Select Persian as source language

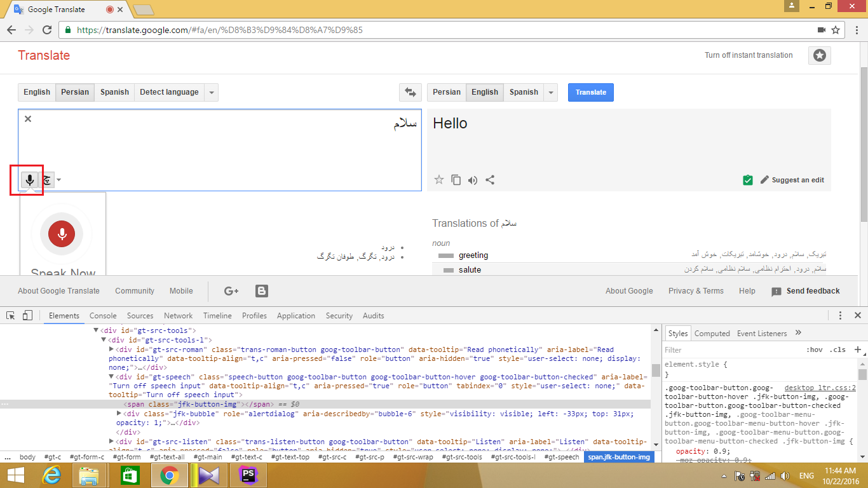[75, 92]
